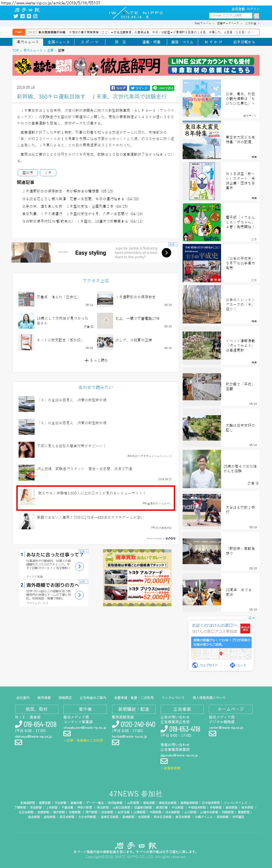
Task: Click phone icon next to 0120-240-840
Action: (115, 724)
